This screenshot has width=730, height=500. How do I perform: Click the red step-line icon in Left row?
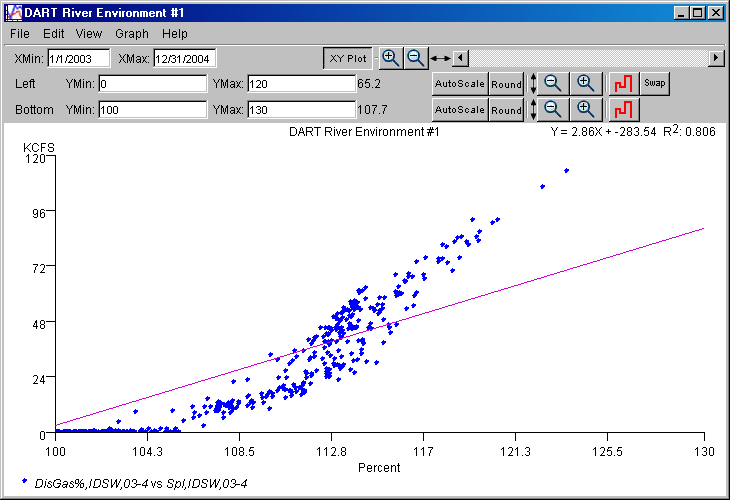(x=624, y=83)
